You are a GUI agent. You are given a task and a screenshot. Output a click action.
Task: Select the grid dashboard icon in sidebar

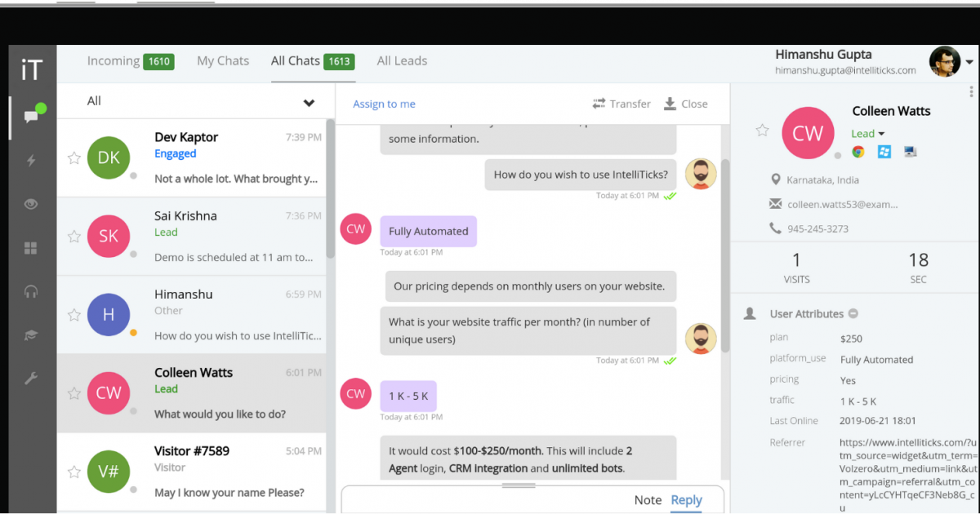(x=31, y=248)
